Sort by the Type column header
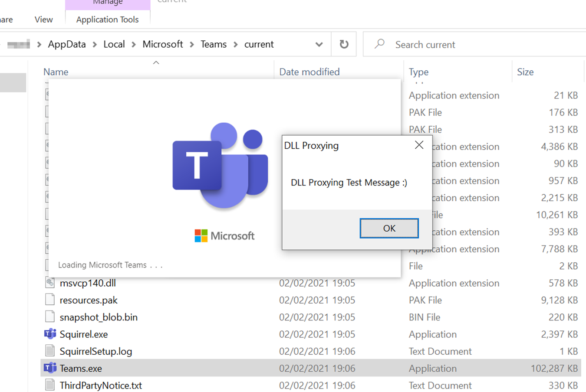 (x=418, y=72)
